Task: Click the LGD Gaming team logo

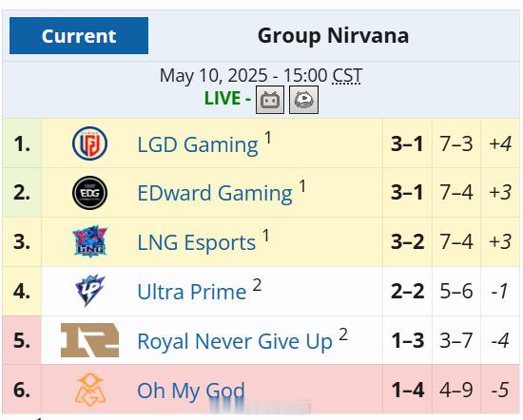Action: pyautogui.click(x=89, y=143)
